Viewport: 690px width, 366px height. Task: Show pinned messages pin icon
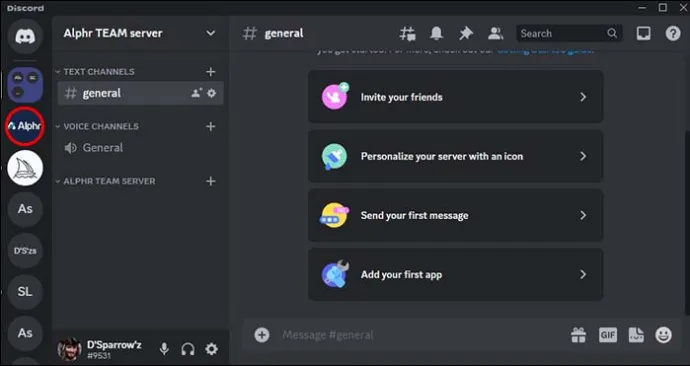tap(466, 33)
